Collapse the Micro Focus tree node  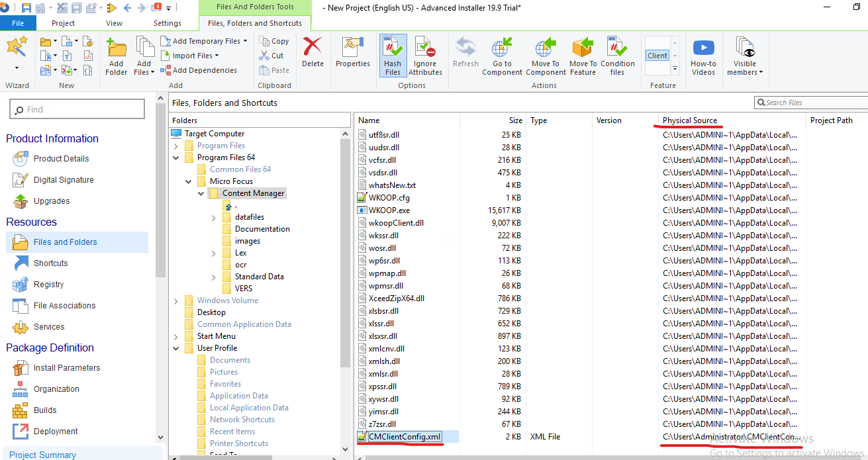[x=188, y=181]
